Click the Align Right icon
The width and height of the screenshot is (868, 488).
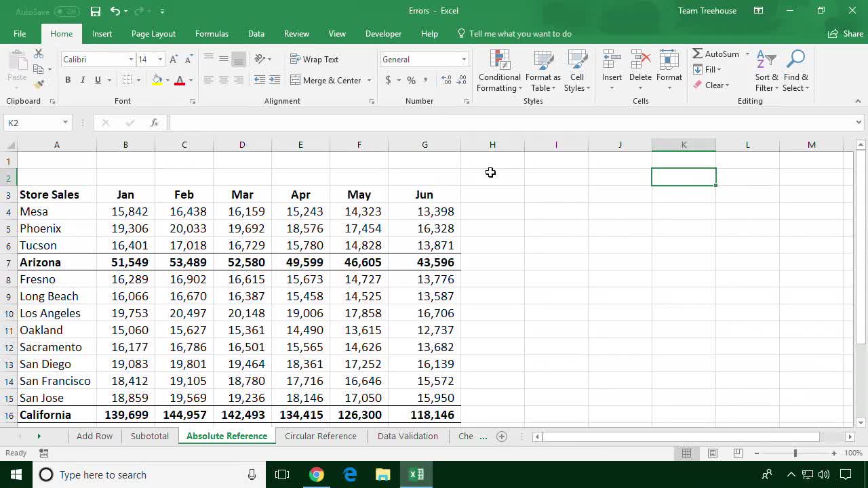[239, 80]
